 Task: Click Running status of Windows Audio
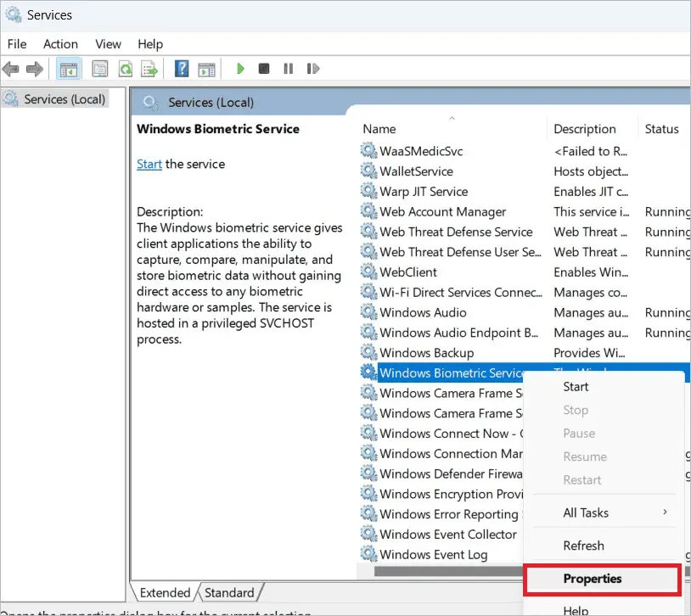click(667, 312)
